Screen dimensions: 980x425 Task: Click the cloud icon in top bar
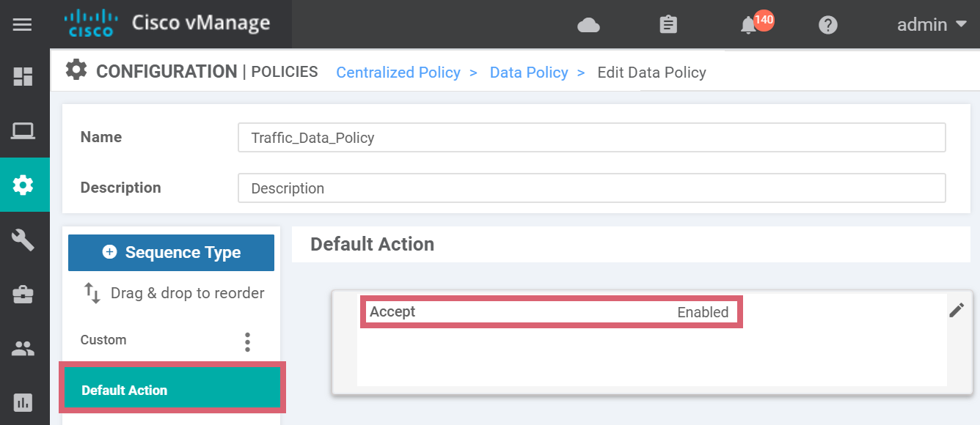coord(588,26)
